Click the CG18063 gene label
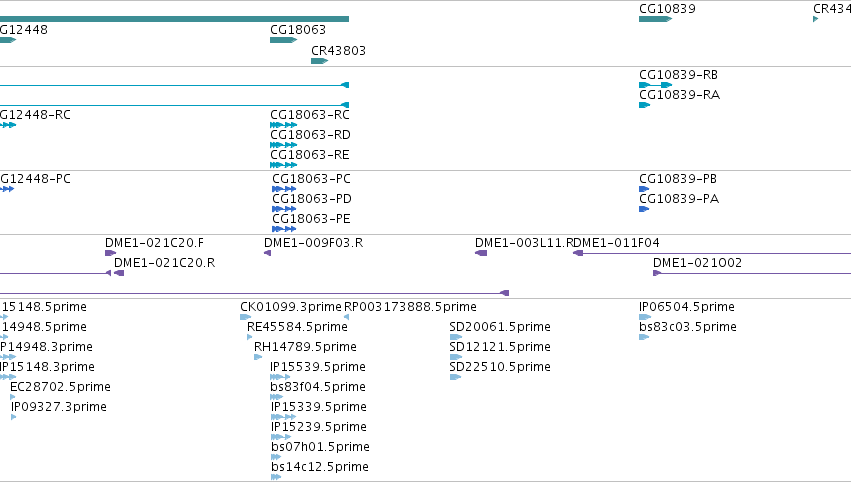 point(298,29)
